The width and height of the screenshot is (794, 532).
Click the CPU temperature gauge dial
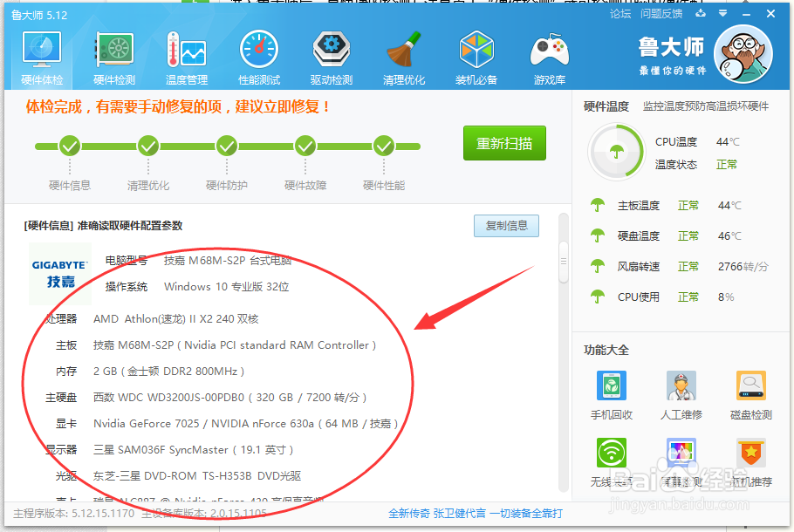pyautogui.click(x=616, y=152)
